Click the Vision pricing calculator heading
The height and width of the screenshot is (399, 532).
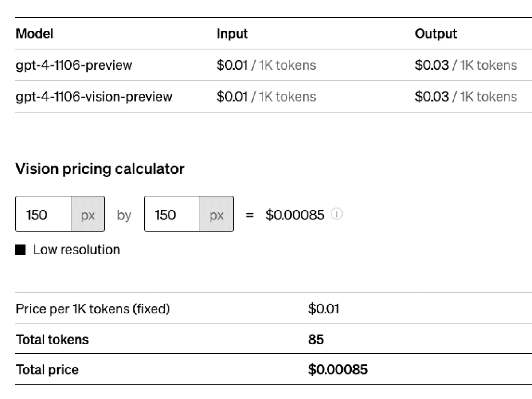(100, 169)
